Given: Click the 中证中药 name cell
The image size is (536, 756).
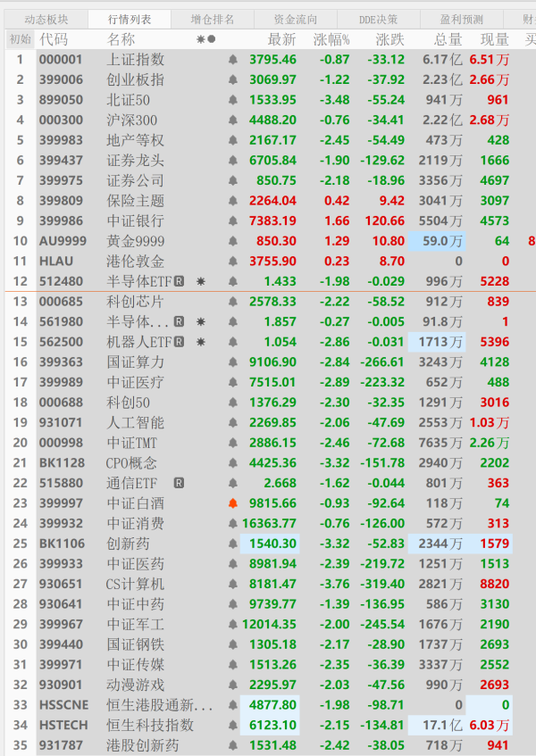Looking at the screenshot, I should coord(135,604).
